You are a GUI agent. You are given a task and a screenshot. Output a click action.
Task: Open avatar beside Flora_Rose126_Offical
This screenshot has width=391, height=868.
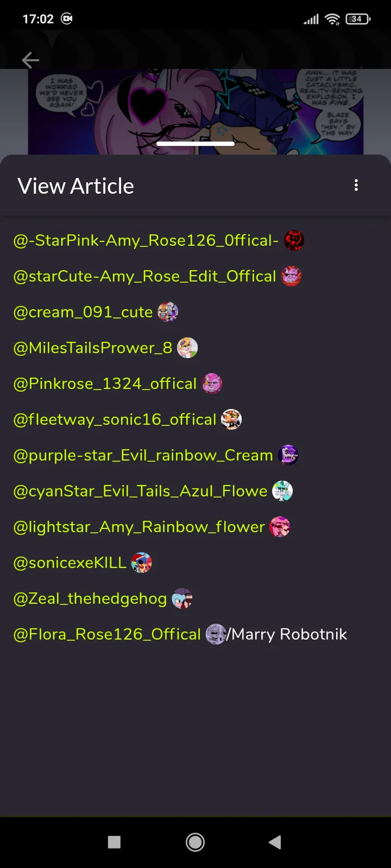[216, 634]
